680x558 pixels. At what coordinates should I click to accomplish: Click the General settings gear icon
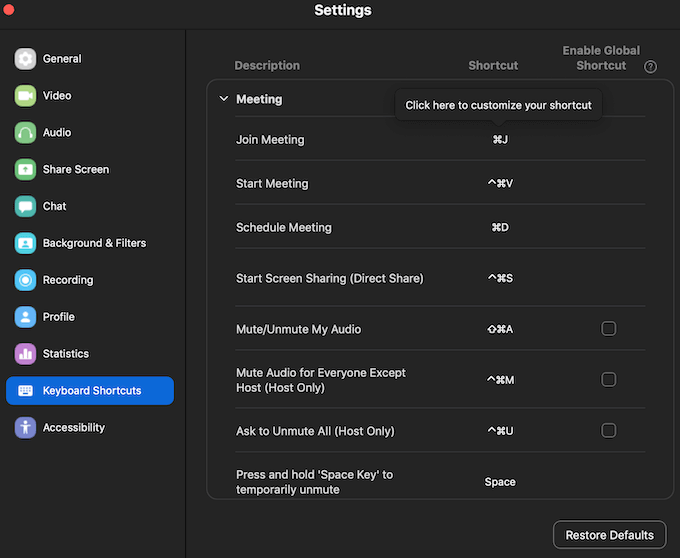point(25,59)
